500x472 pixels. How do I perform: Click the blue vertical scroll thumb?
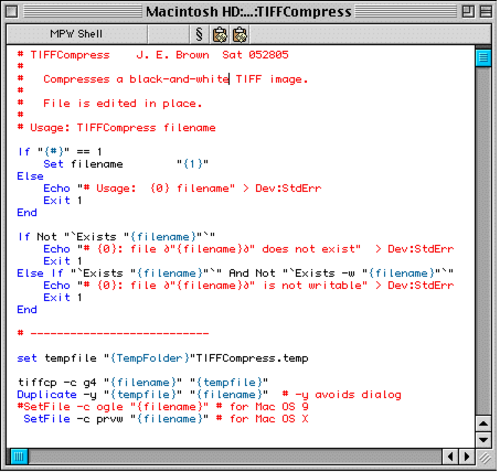click(x=483, y=58)
